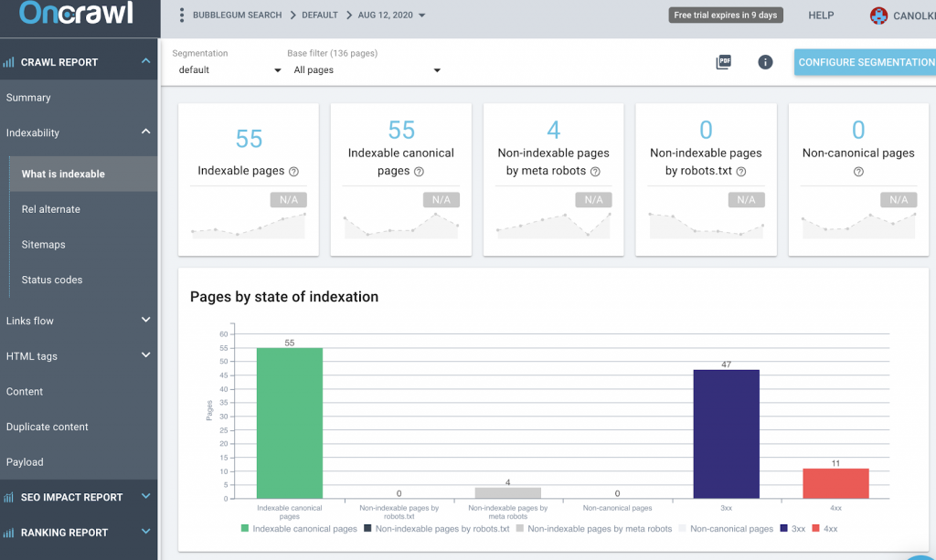Open the info icon in toolbar
The image size is (936, 560).
point(766,62)
